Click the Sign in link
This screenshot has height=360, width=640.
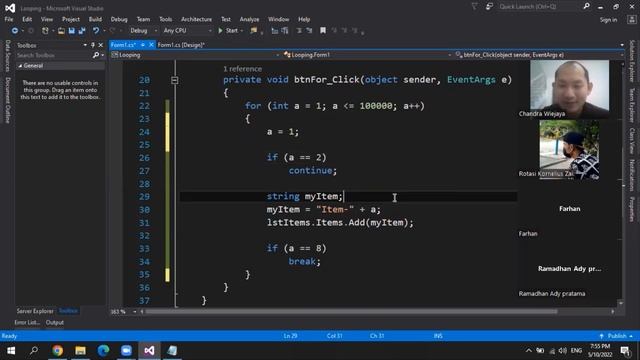click(x=608, y=20)
